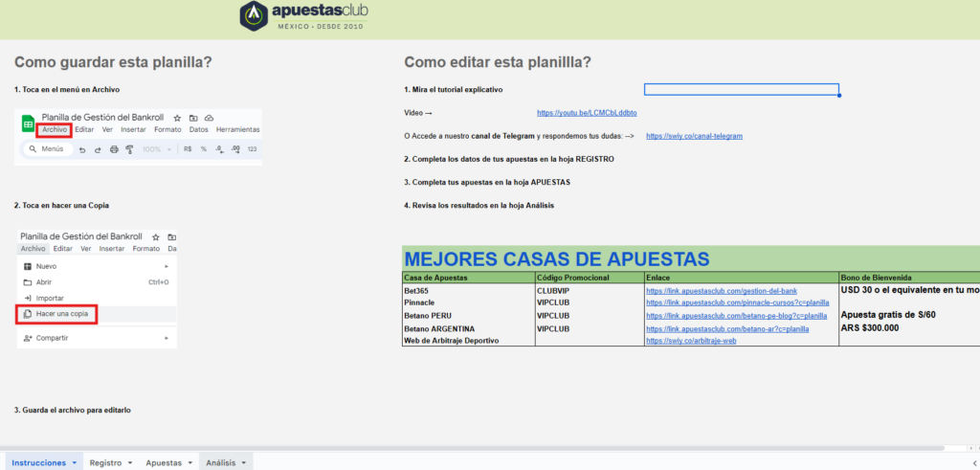Open the Registro tab dropdown arrow

point(130,463)
